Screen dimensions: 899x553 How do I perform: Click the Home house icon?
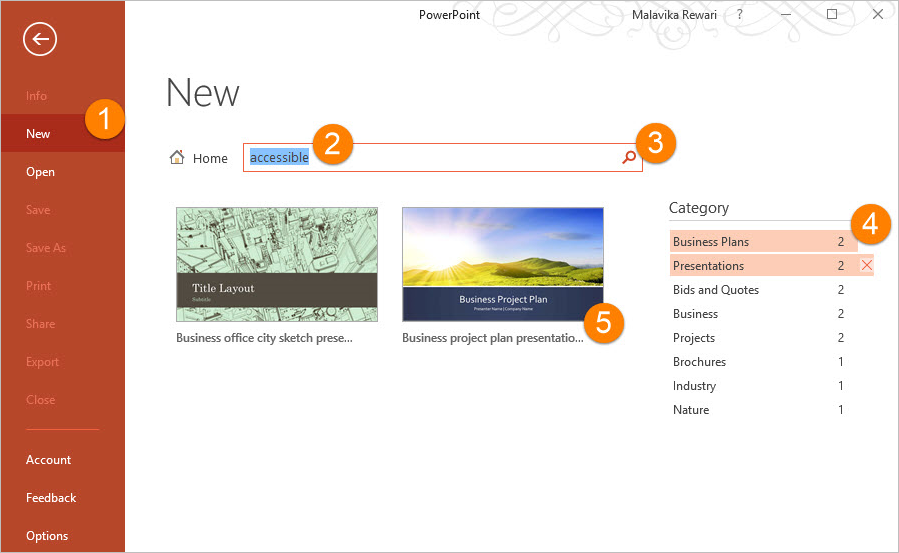coord(177,157)
